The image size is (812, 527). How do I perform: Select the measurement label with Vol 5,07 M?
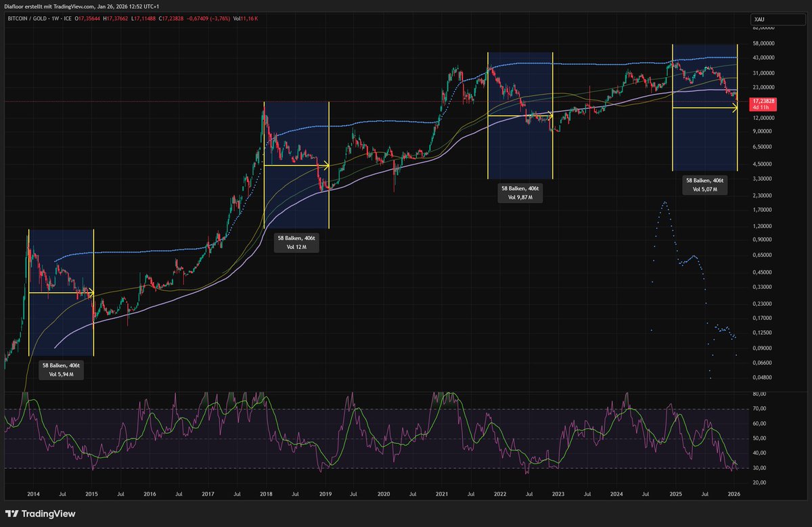705,185
